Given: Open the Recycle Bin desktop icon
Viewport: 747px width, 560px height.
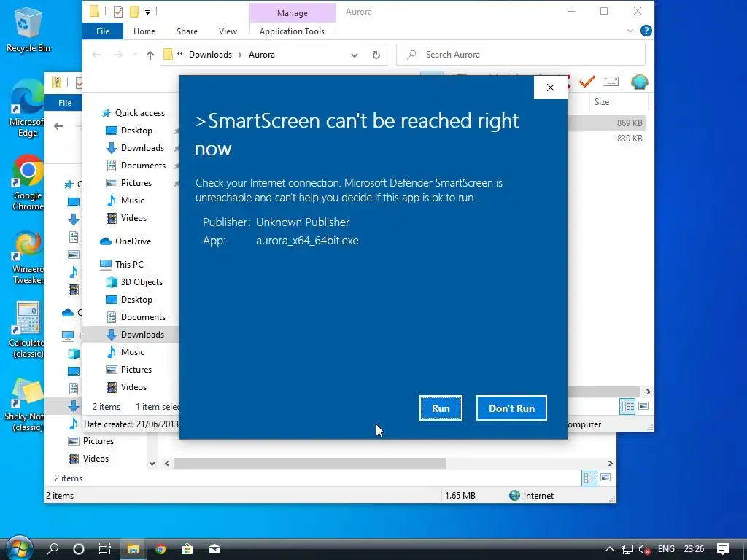Looking at the screenshot, I should pyautogui.click(x=28, y=29).
